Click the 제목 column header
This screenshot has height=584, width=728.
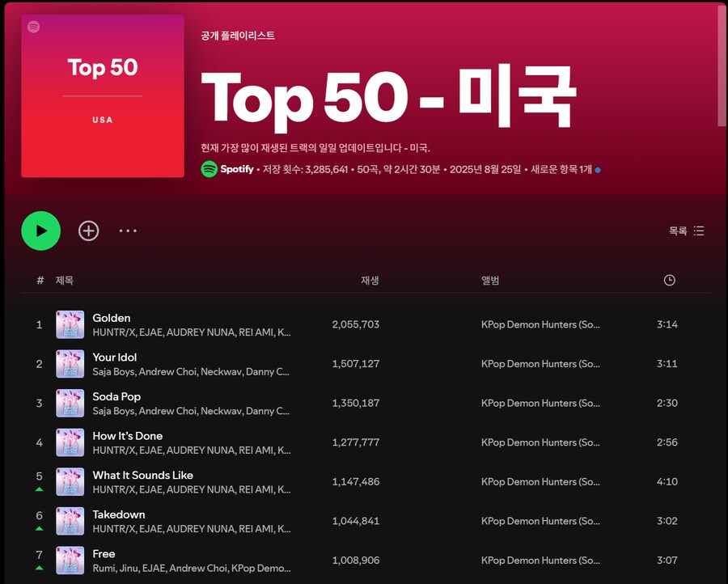(x=64, y=280)
